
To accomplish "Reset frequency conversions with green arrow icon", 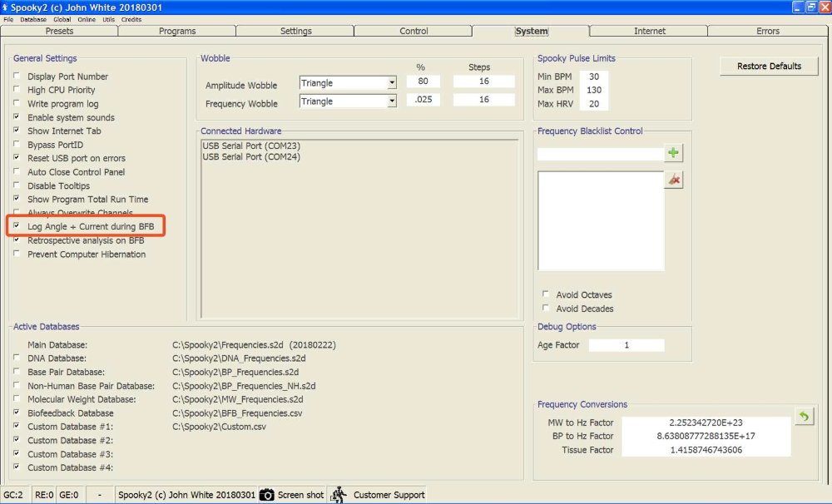I will 805,417.
